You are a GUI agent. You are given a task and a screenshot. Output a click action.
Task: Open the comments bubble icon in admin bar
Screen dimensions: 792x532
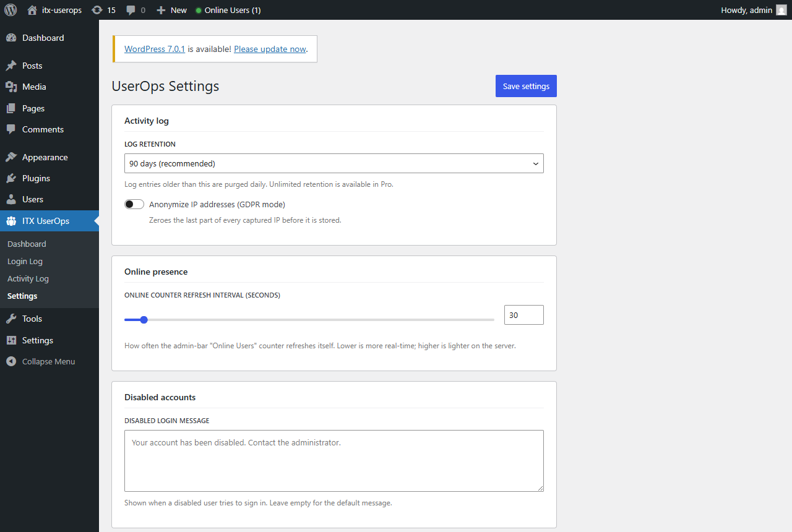point(131,11)
